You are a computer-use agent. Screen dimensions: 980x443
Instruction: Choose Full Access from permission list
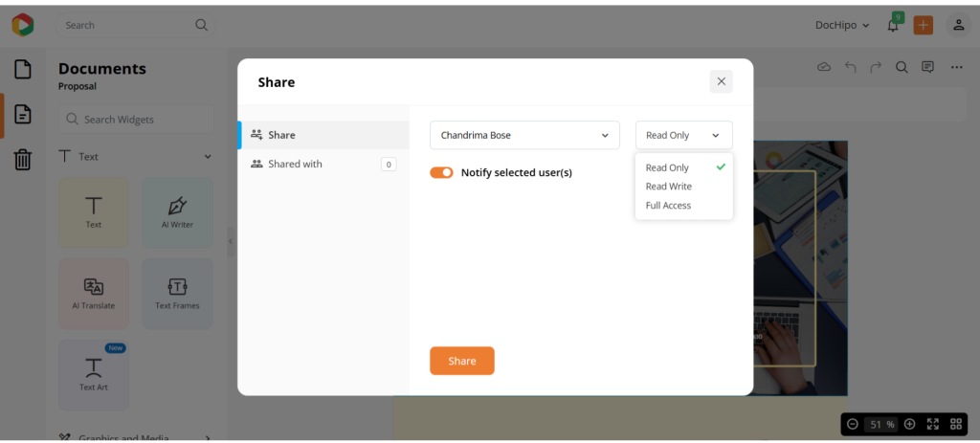[x=668, y=206]
